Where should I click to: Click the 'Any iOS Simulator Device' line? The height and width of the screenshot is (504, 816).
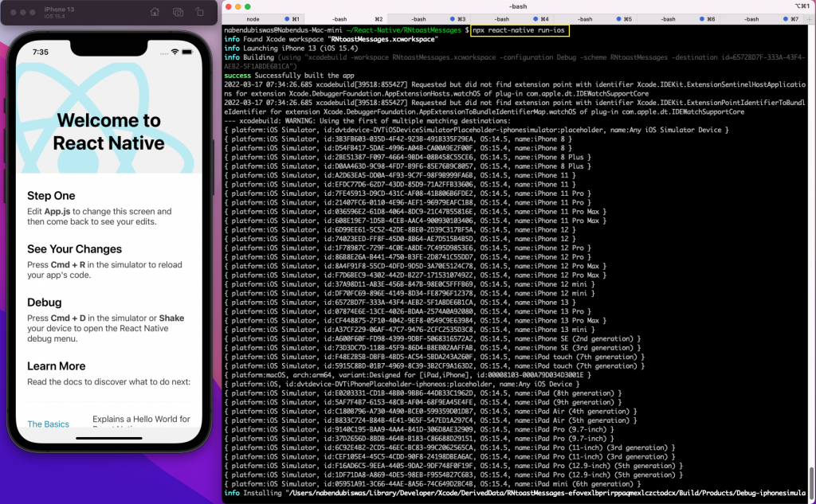point(477,130)
